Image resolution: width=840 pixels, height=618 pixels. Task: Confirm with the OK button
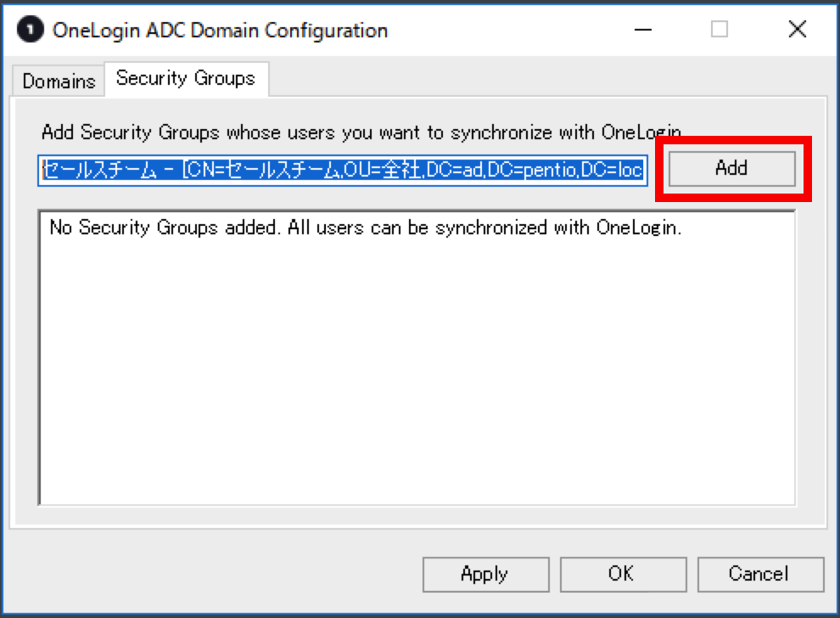pyautogui.click(x=623, y=574)
